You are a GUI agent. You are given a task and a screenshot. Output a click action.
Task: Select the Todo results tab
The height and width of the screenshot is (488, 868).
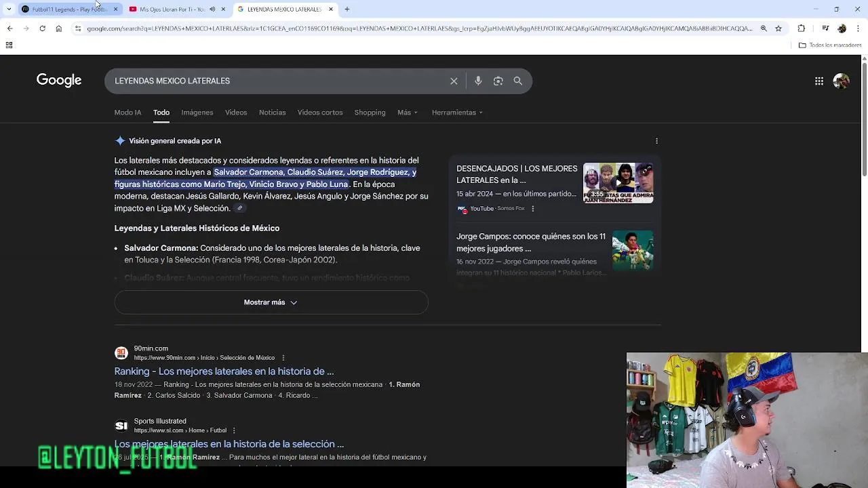click(x=161, y=113)
